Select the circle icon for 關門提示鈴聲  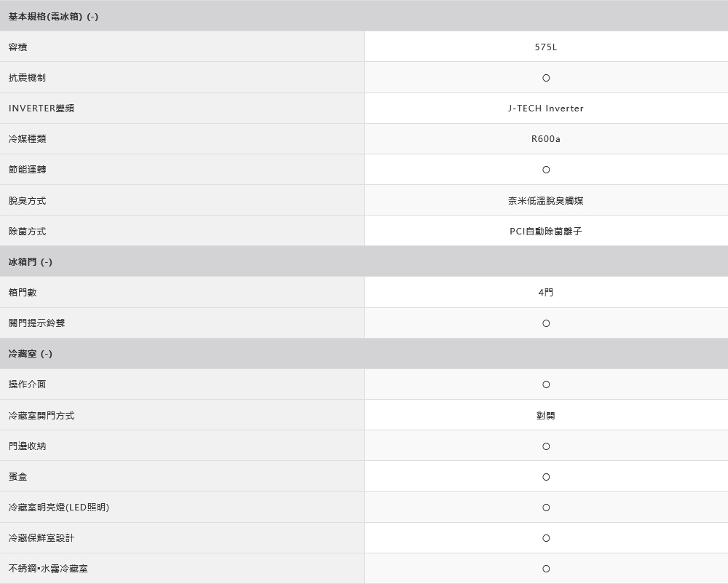pos(546,323)
